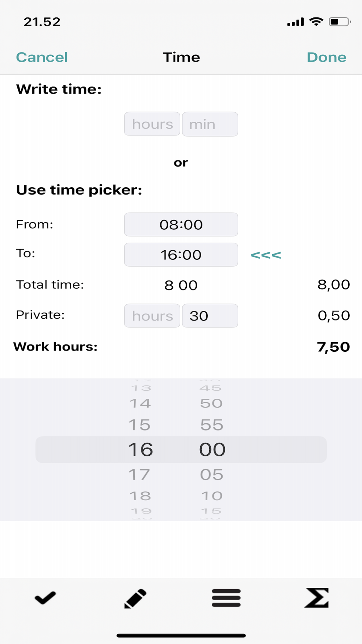Open the sigma summary tab

click(x=317, y=598)
